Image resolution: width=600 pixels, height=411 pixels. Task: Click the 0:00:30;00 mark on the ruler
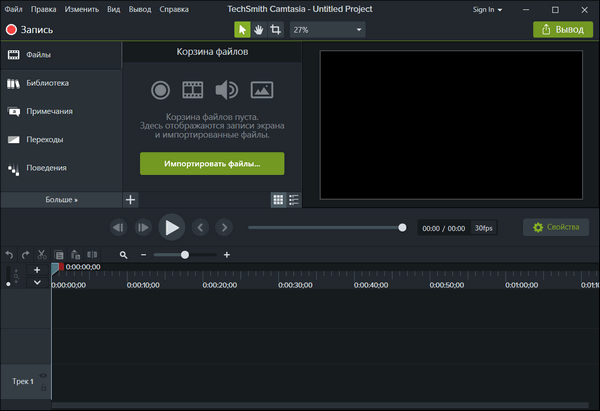(295, 285)
